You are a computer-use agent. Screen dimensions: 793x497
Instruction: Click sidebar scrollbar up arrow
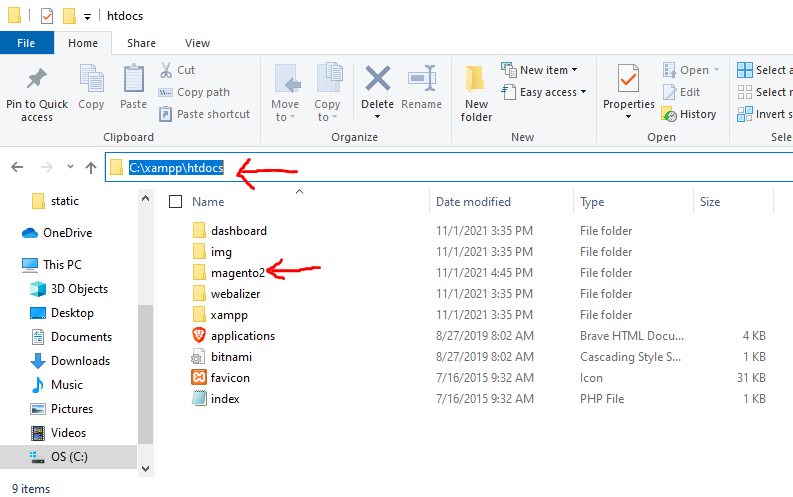(x=145, y=199)
